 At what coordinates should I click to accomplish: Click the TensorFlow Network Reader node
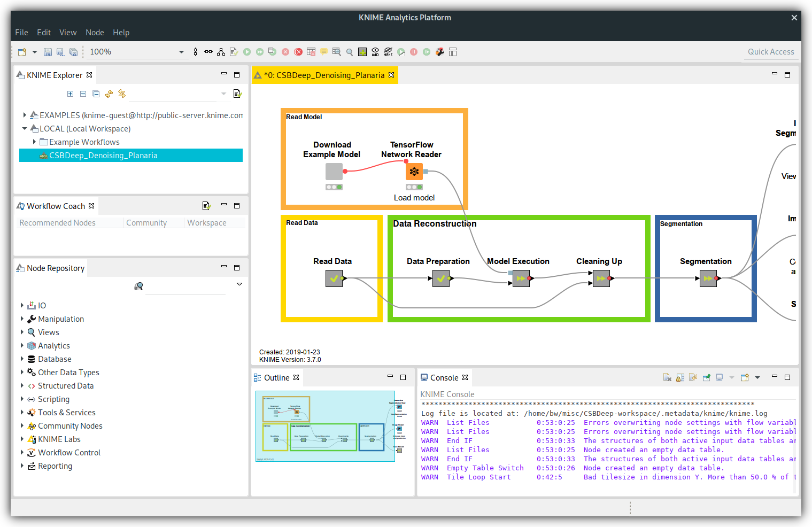414,172
